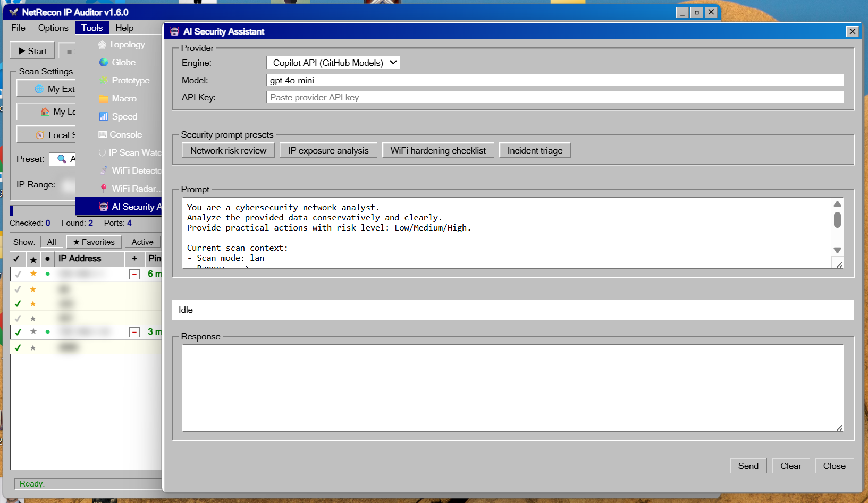Click inside the empty Response box
This screenshot has height=503, width=868.
coord(513,388)
